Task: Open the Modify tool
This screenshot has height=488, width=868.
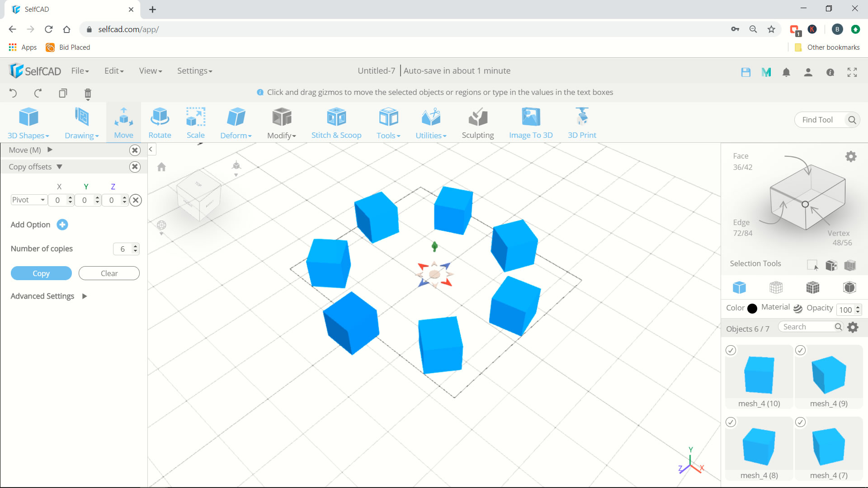Action: pos(281,123)
